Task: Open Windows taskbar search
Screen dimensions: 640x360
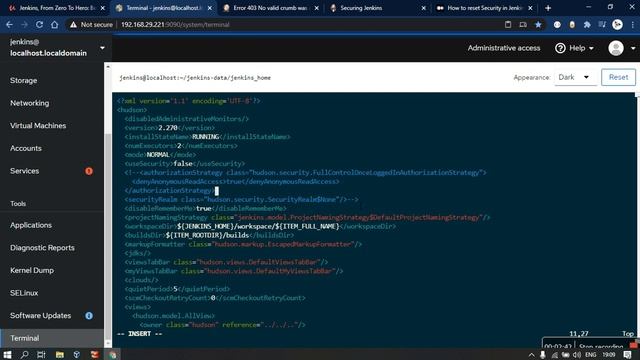Action: click(24, 354)
